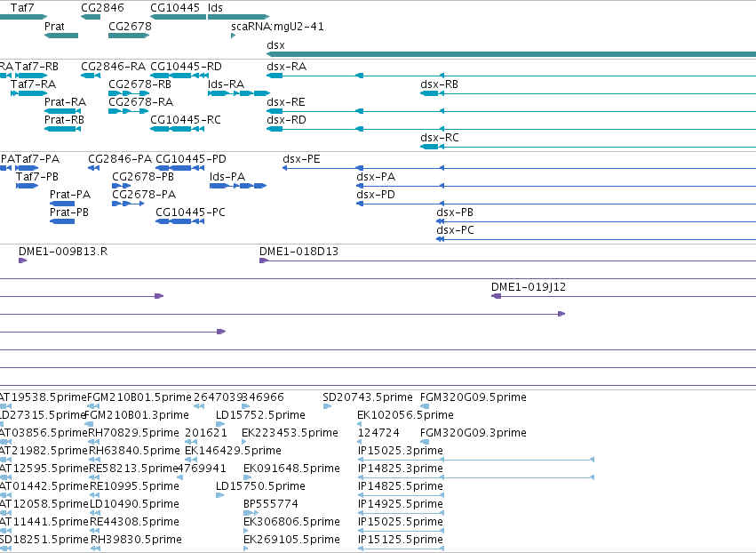This screenshot has height=553, width=756.
Task: Click the BP555774 EST label
Action: [x=271, y=504]
